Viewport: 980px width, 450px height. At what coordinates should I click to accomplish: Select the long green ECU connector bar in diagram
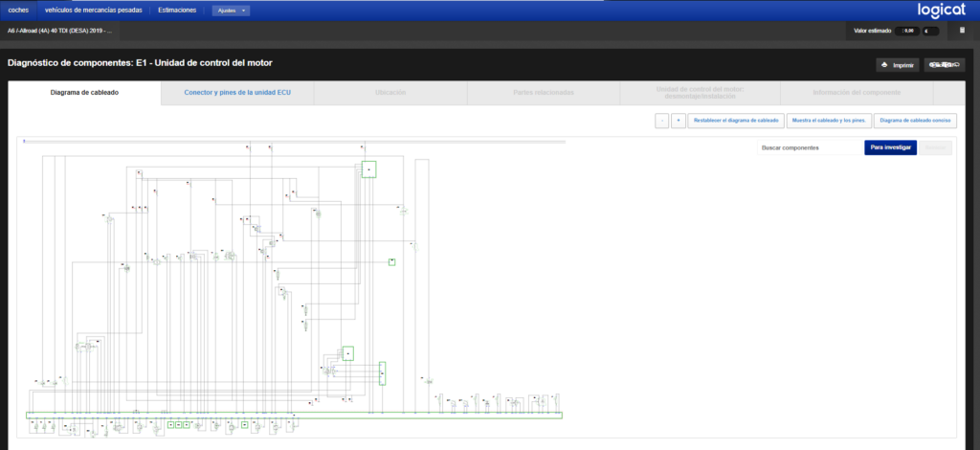(x=295, y=416)
